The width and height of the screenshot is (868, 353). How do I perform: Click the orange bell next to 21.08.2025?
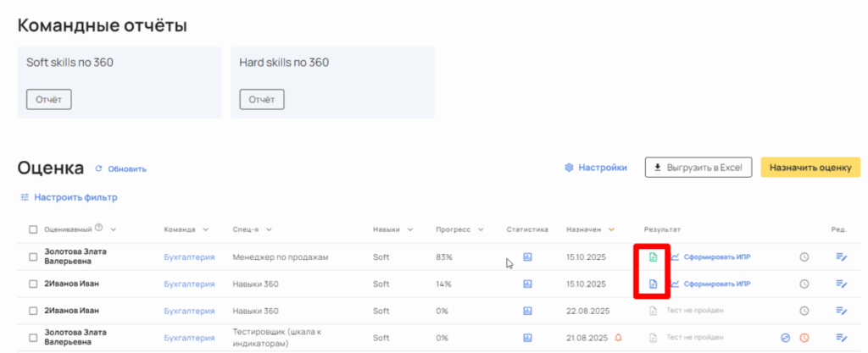(x=617, y=338)
